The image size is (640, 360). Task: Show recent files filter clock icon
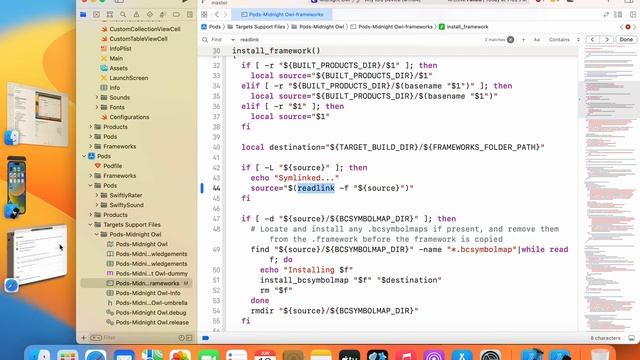point(181,338)
